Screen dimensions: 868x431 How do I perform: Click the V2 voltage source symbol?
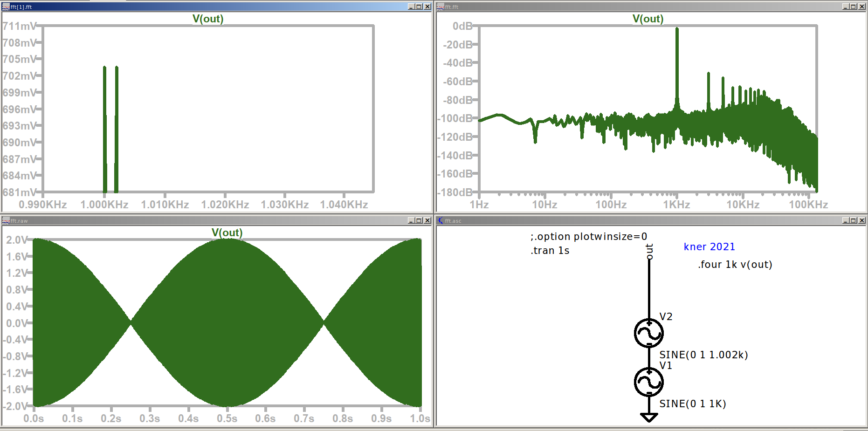point(648,333)
